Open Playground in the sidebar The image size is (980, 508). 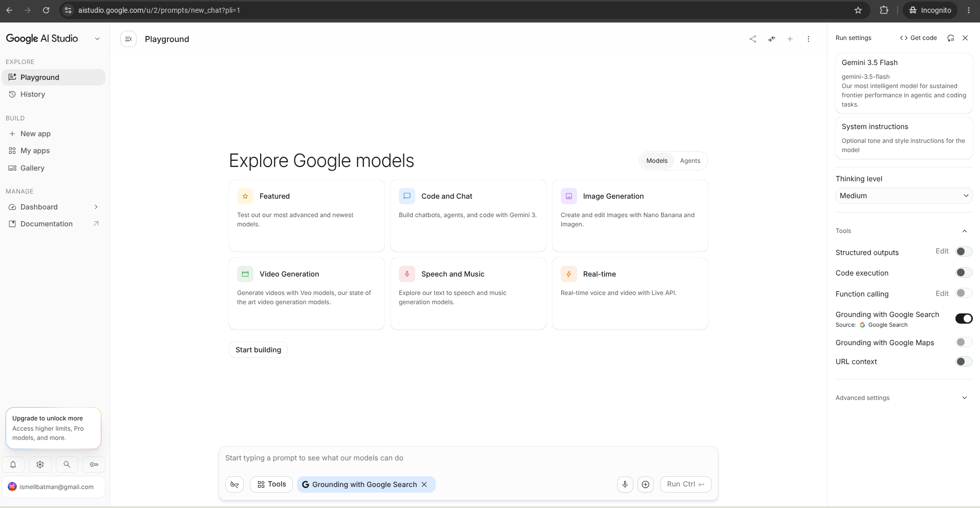point(54,77)
